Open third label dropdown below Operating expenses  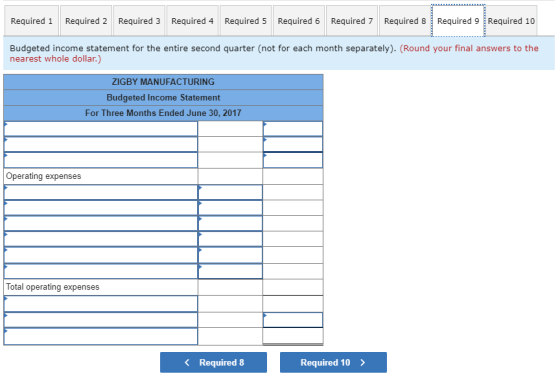tap(101, 223)
